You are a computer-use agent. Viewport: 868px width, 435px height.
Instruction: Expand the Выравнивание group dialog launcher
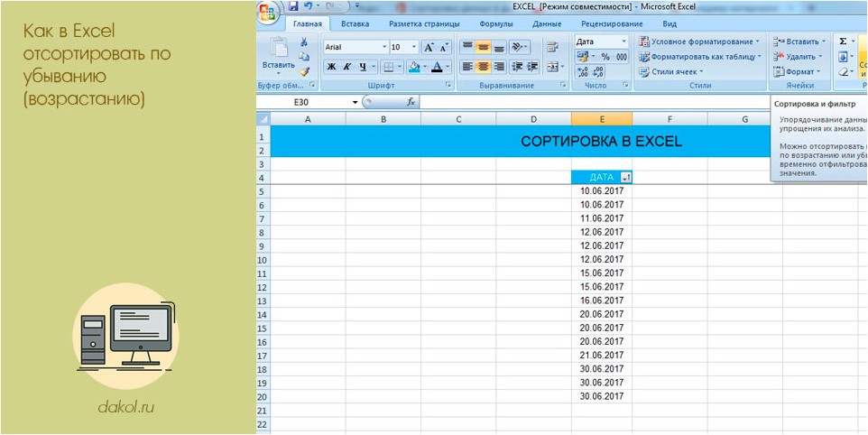564,86
